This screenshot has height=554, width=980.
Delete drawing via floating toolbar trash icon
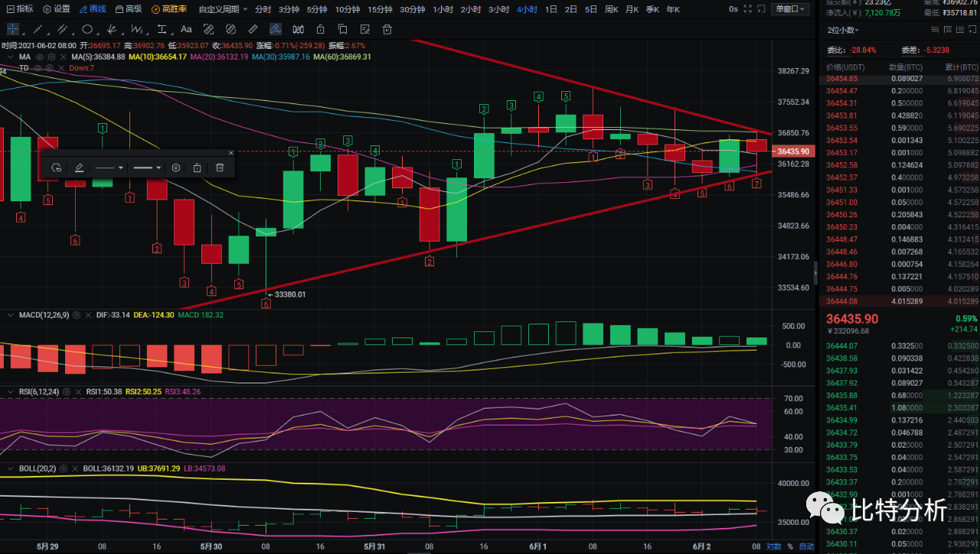click(x=220, y=168)
